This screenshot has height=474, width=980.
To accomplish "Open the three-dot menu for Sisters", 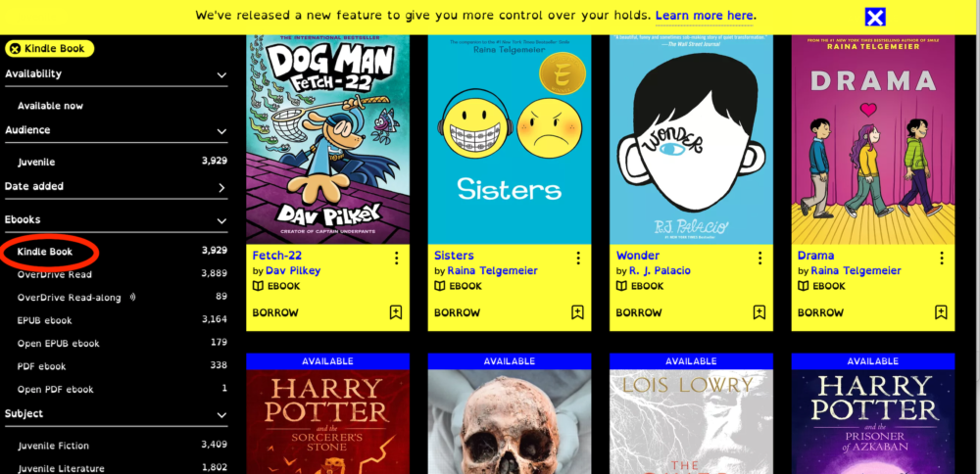I will (578, 258).
